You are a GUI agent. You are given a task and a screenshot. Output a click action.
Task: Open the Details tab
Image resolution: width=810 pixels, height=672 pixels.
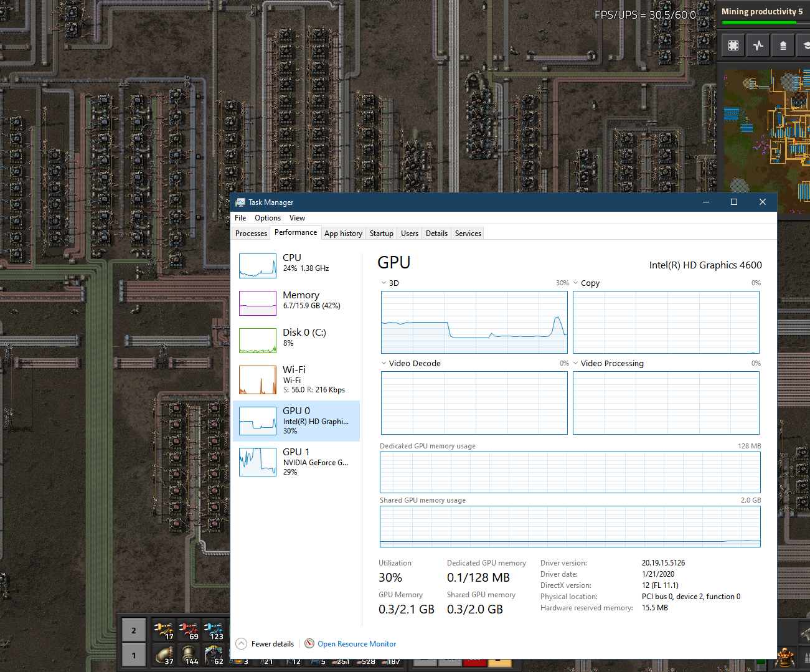click(436, 234)
